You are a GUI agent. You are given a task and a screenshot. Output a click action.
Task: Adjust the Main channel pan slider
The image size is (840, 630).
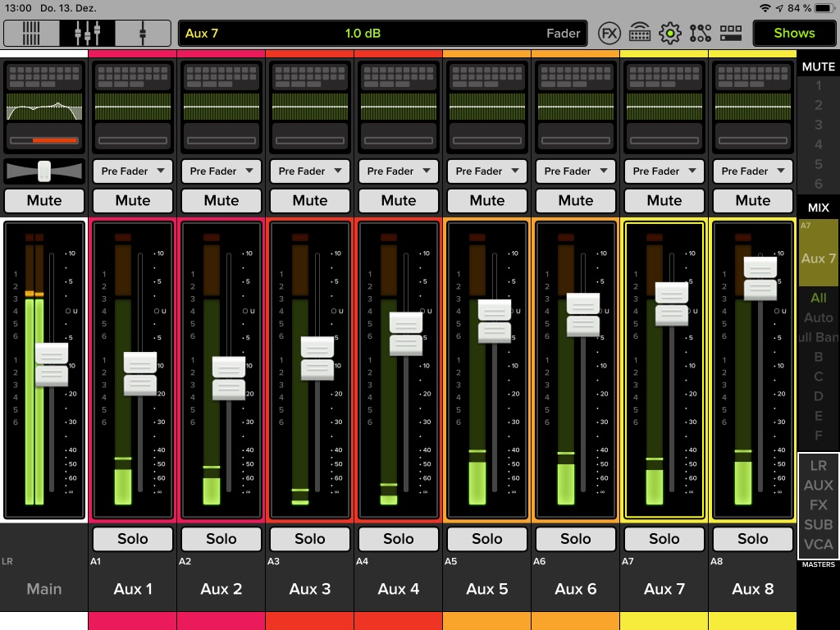44,171
